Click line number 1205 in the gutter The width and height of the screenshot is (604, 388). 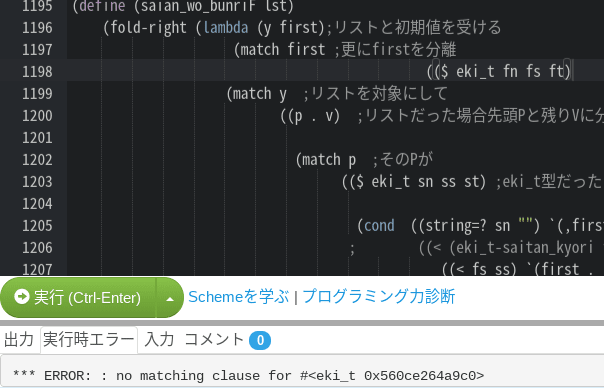click(x=37, y=225)
